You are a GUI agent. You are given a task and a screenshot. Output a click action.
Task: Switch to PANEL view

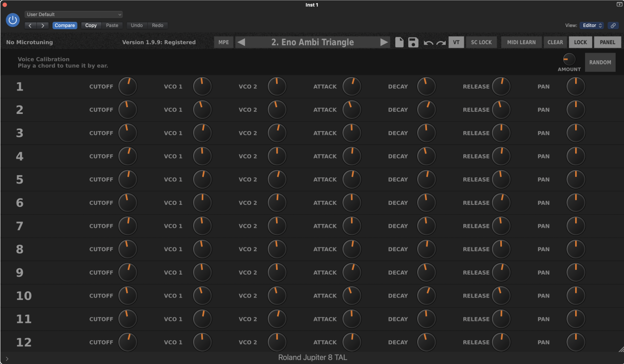pos(607,43)
